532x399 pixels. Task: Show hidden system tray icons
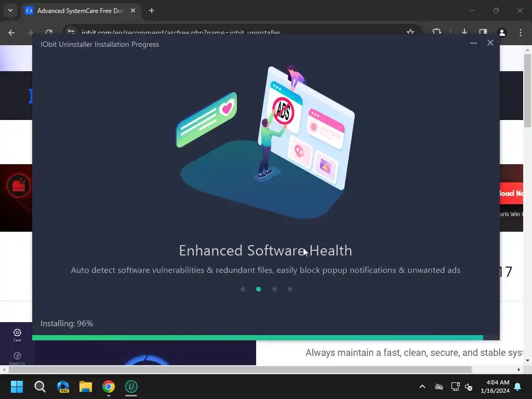click(x=422, y=387)
